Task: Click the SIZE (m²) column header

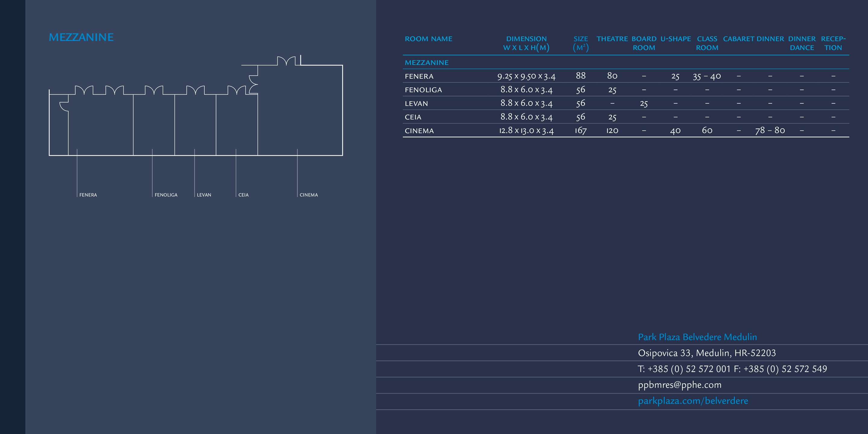Action: pos(580,43)
